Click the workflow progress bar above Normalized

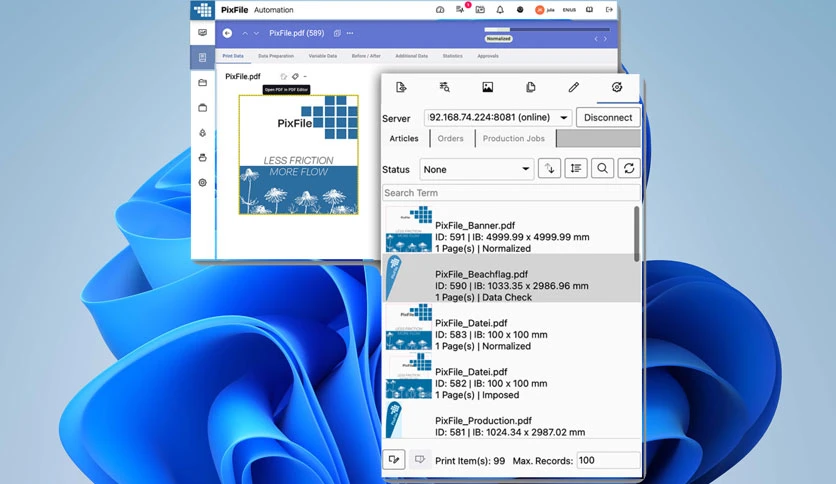tap(546, 29)
